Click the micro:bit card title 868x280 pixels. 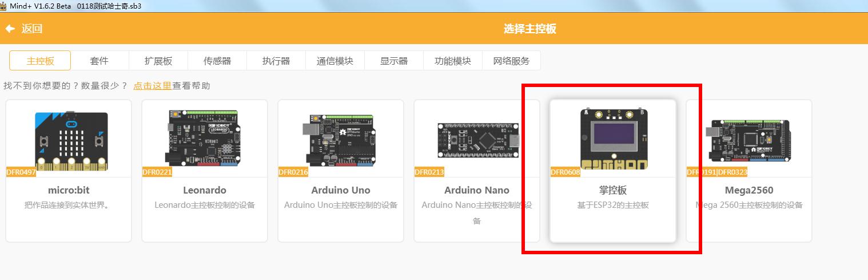pos(69,190)
